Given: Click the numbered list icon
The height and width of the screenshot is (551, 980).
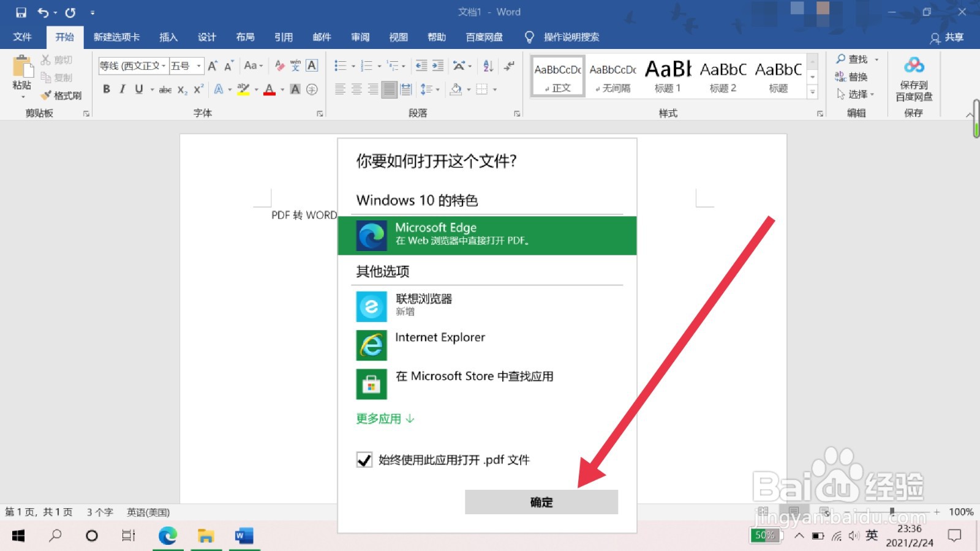Looking at the screenshot, I should [367, 66].
